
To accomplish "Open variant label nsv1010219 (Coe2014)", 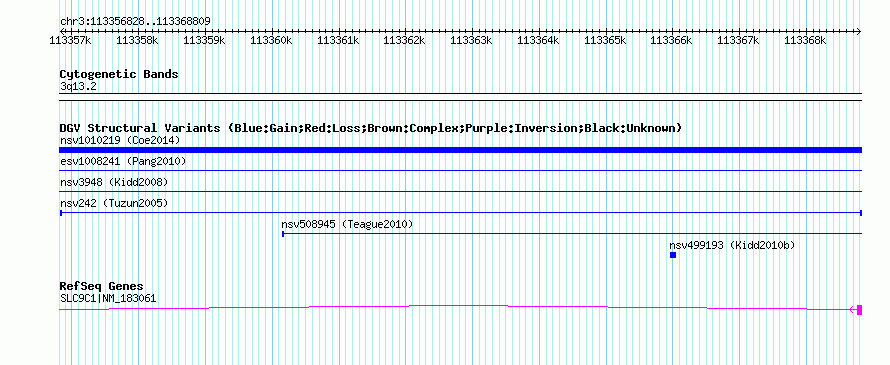I will (120, 140).
